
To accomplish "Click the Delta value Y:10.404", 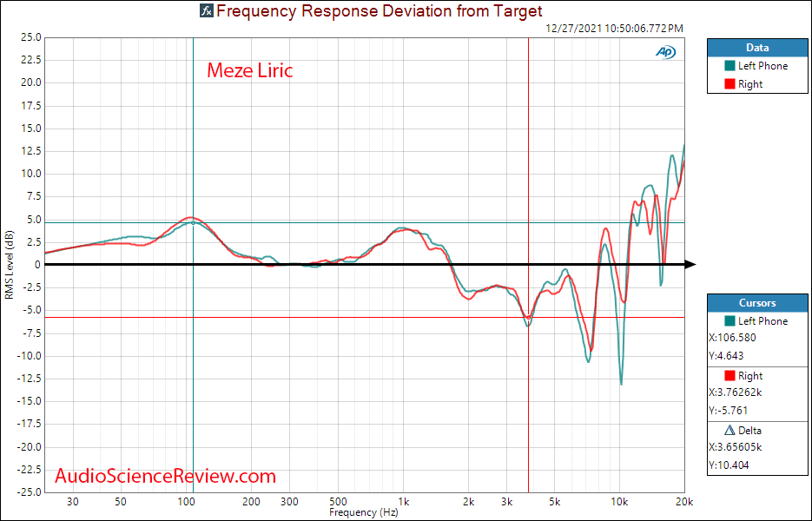I will (729, 465).
